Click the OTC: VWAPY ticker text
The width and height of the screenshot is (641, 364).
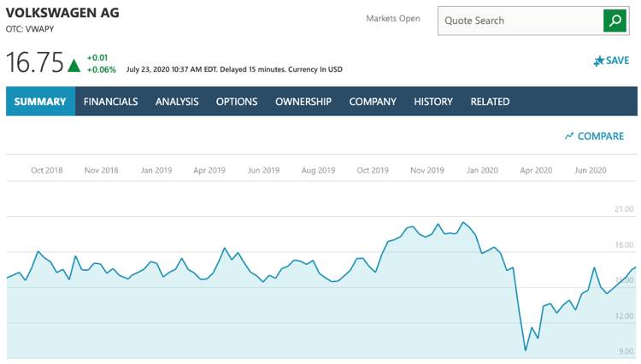point(30,29)
